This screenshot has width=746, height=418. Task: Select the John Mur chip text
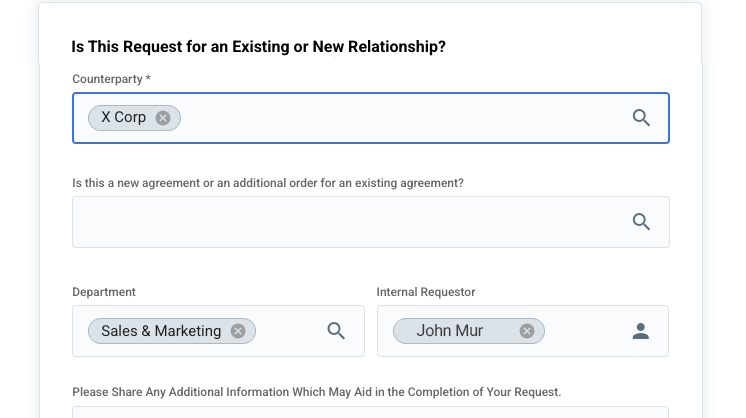pos(449,331)
